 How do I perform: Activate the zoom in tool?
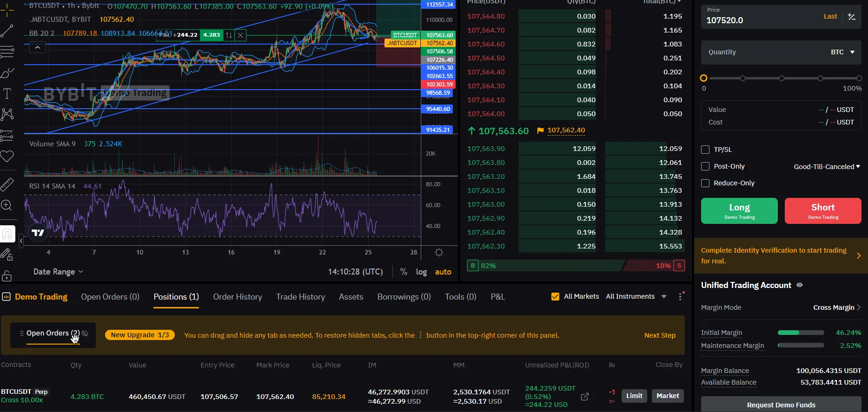click(x=7, y=205)
